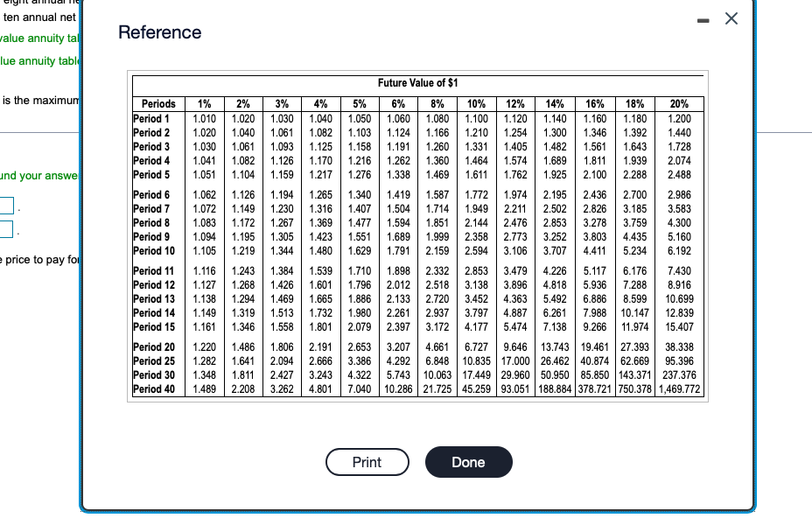Image resolution: width=812 pixels, height=518 pixels.
Task: Click value 1.050 for Period 1 under 5%
Action: 359,117
